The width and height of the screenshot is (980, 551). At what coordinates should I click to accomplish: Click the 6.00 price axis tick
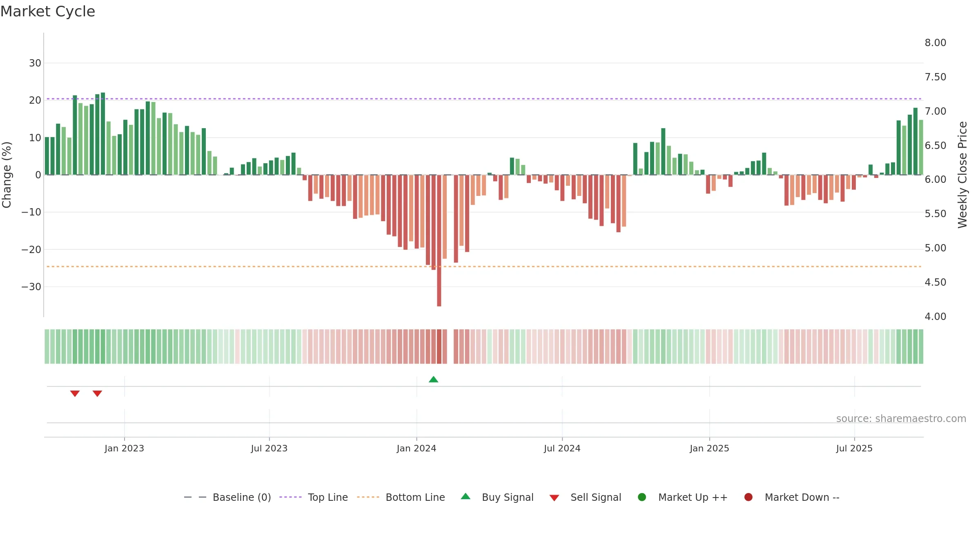coord(935,180)
